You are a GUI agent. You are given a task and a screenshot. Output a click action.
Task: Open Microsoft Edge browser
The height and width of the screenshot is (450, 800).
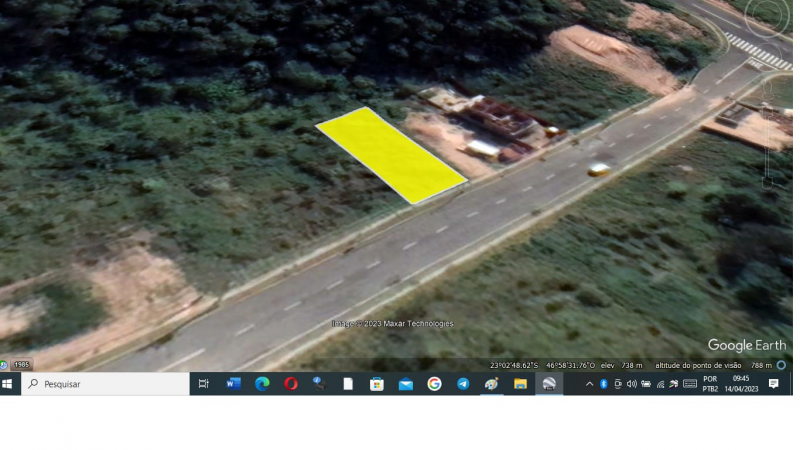[x=262, y=384]
